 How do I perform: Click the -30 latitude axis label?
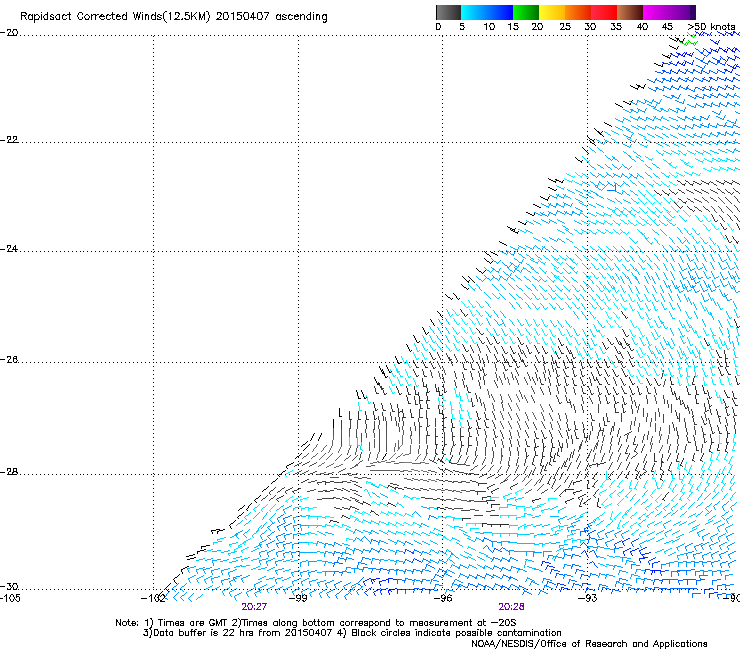pyautogui.click(x=9, y=587)
